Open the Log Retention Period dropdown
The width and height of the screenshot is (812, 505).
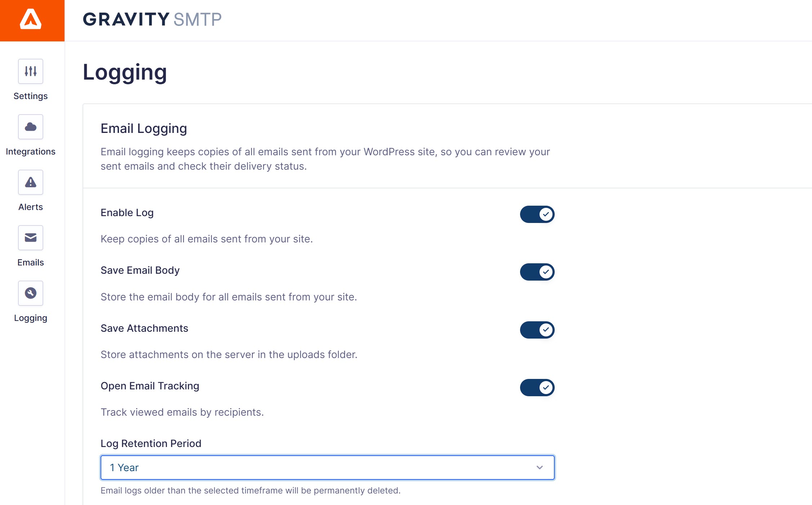tap(327, 468)
